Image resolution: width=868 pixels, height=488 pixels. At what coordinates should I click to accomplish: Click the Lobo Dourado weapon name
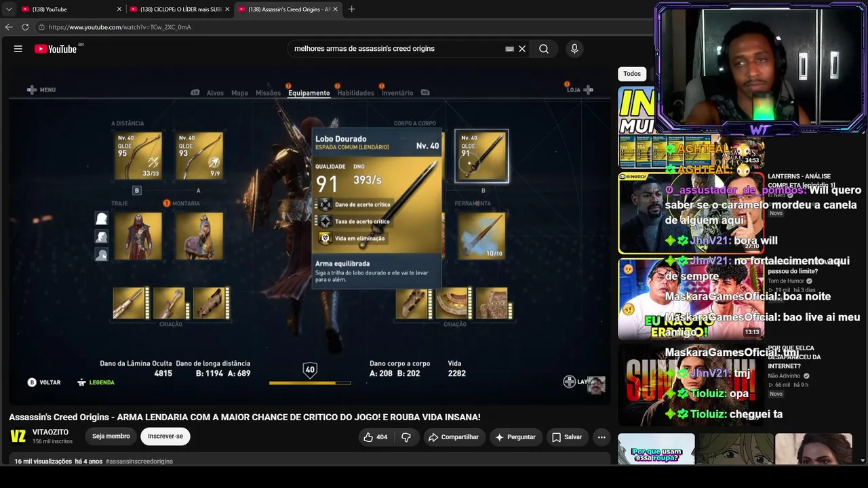click(x=341, y=139)
